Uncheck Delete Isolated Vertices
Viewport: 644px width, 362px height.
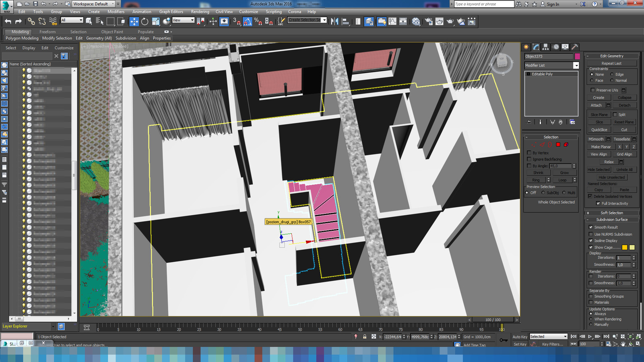tap(590, 196)
